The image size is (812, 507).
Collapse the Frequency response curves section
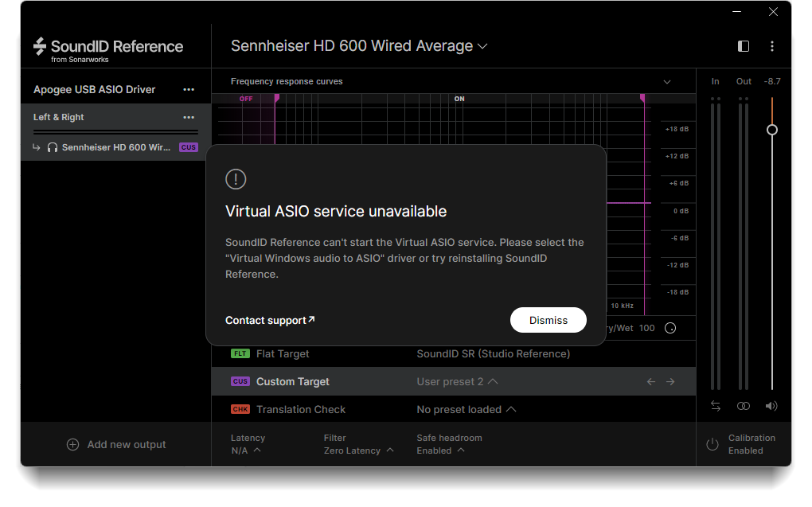[667, 82]
